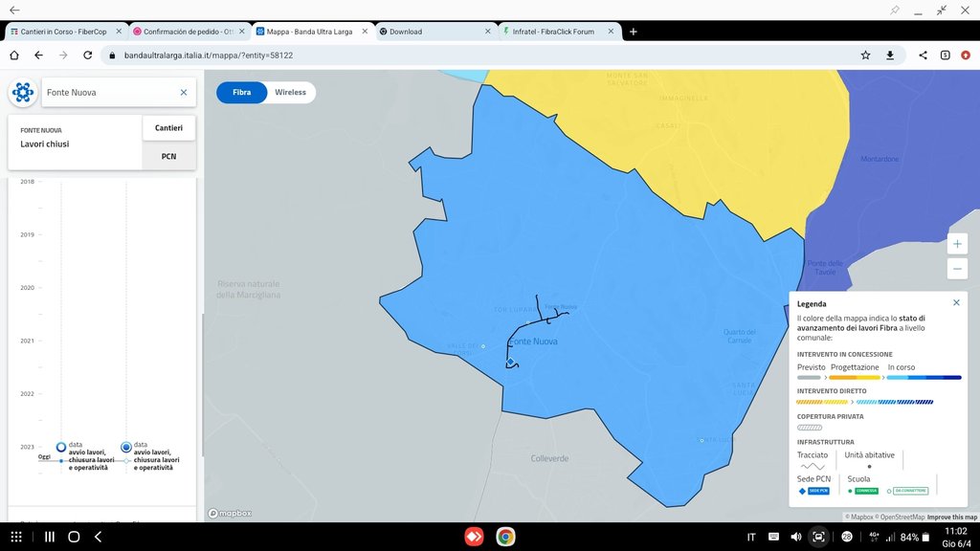Screen dimensions: 980x551
Task: Open the apps grid in taskbar
Action: (x=16, y=537)
